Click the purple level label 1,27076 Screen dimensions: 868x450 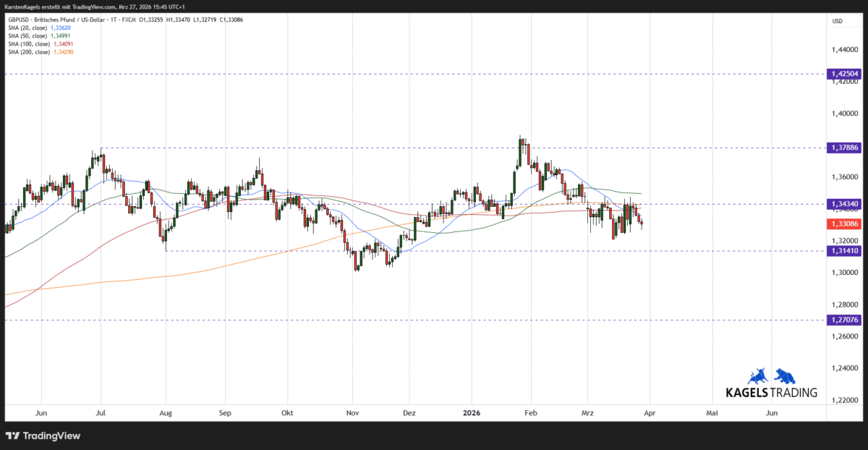[x=843, y=320]
